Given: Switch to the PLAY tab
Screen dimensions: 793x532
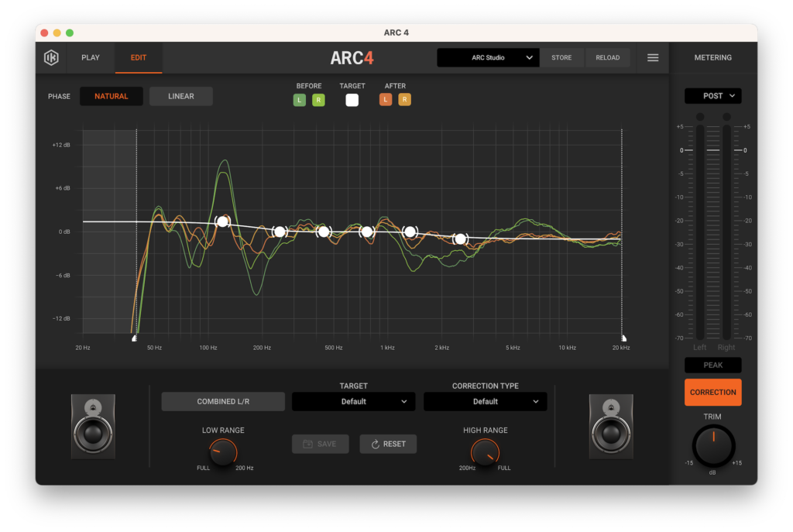Looking at the screenshot, I should coord(91,57).
